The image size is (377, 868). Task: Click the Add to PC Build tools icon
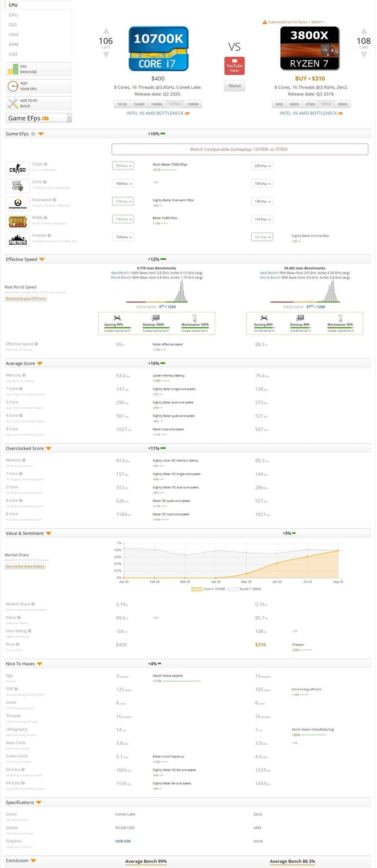click(x=13, y=104)
